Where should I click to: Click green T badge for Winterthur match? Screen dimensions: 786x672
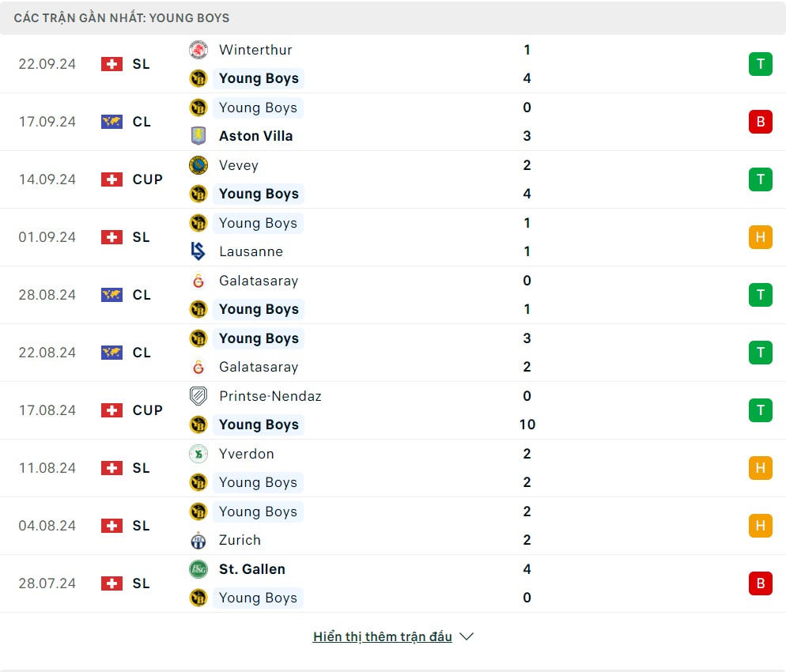[760, 64]
